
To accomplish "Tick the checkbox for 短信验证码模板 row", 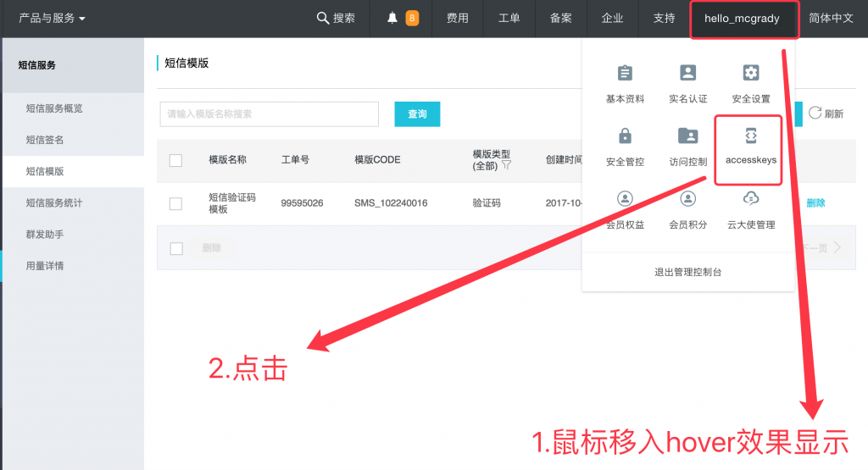I will coord(175,203).
